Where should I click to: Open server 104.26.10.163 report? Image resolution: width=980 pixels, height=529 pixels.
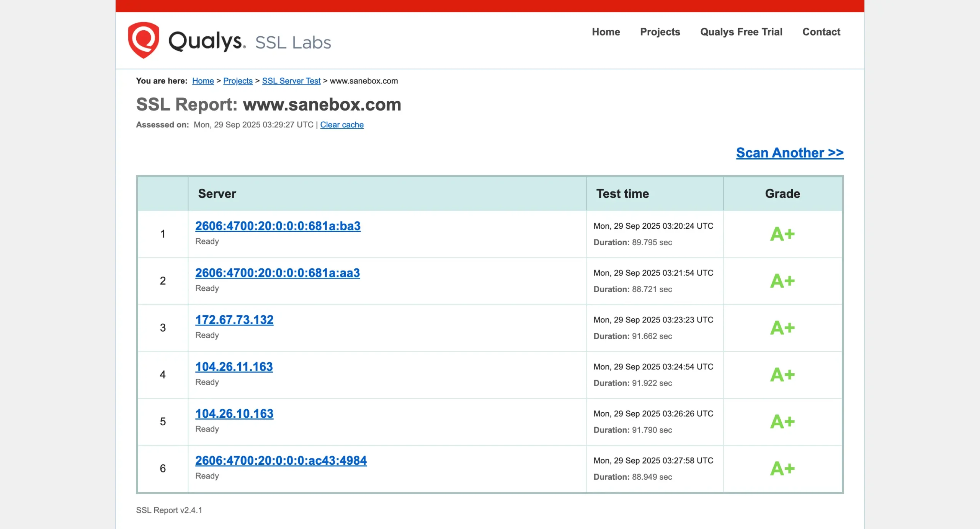[234, 413]
